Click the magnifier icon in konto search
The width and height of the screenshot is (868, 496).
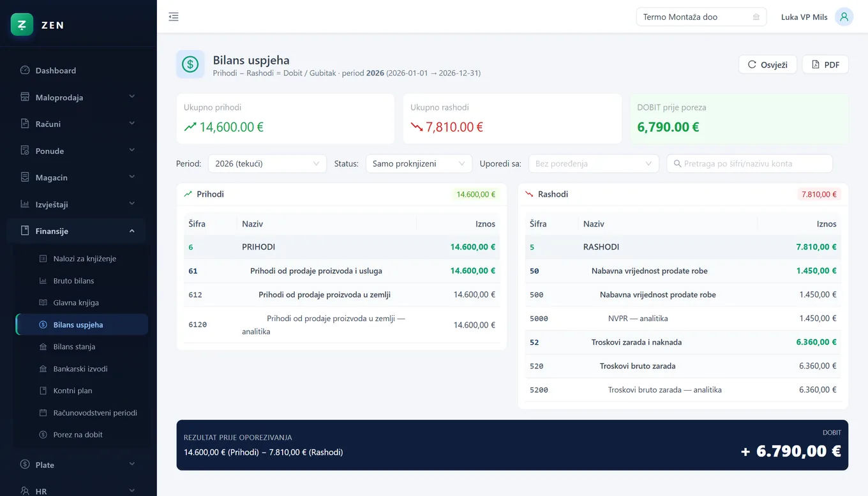tap(677, 163)
